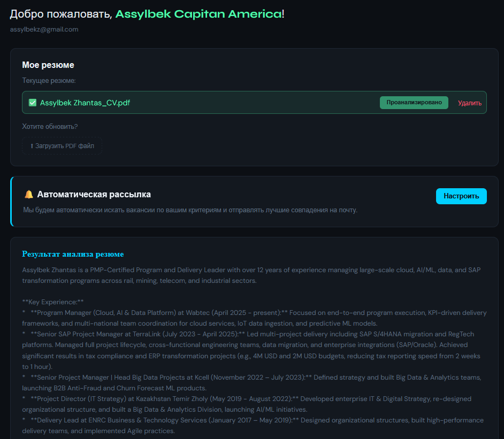This screenshot has width=504, height=439.
Task: Click the Результат анализа резюме heading
Action: (73, 254)
